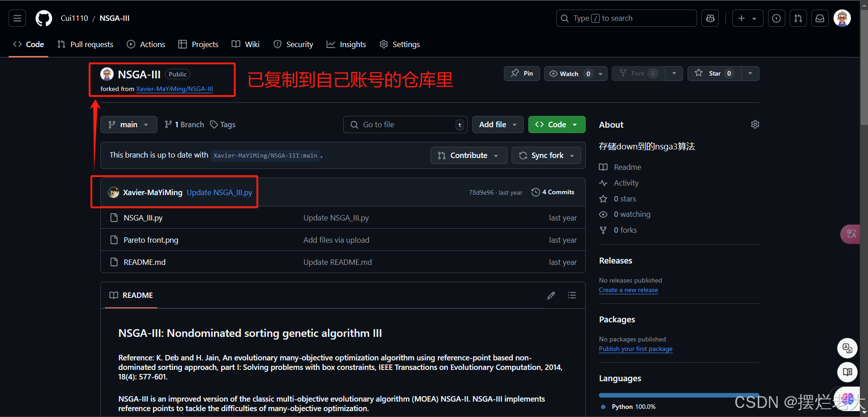Viewport: 868px width, 417px height.
Task: Switch to the Actions tab
Action: pos(146,44)
